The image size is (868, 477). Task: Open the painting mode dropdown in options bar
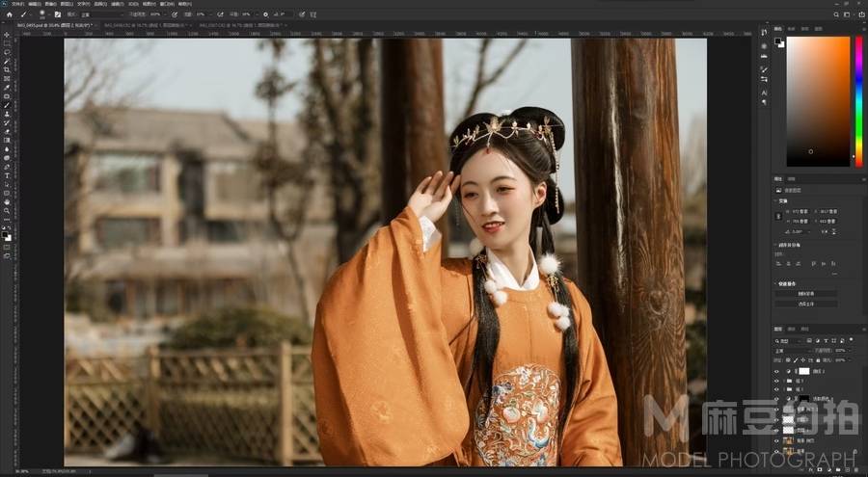point(100,14)
